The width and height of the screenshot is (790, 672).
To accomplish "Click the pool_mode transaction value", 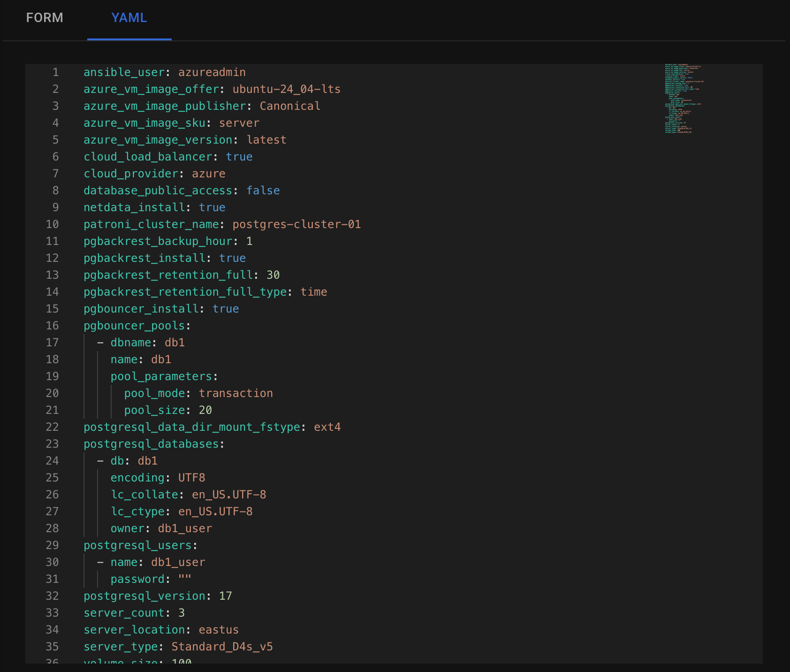I will pos(236,393).
